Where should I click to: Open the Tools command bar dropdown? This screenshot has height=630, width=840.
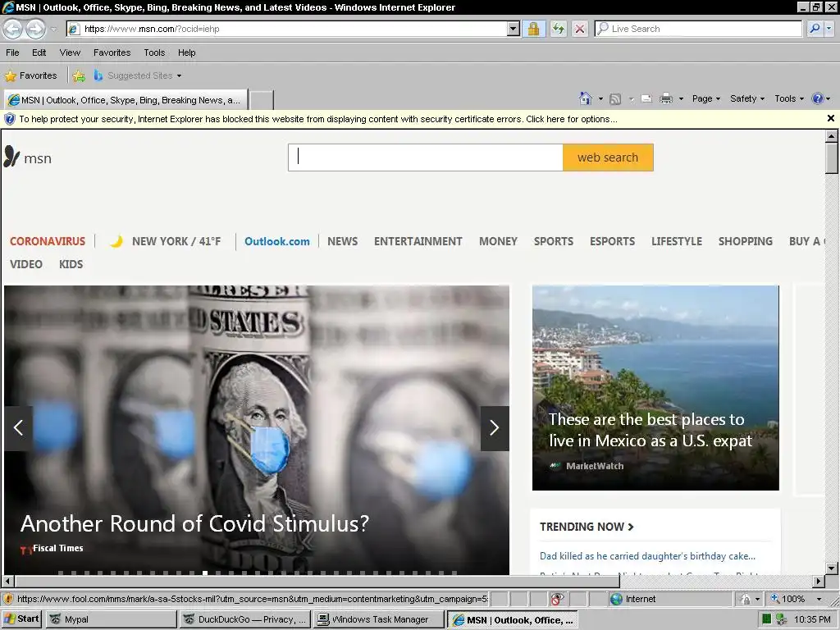coord(789,98)
